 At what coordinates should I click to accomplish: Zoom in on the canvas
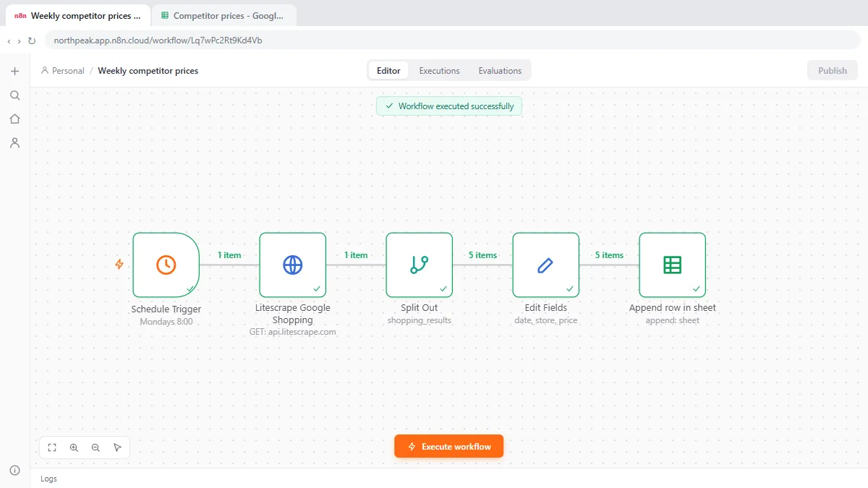[74, 448]
